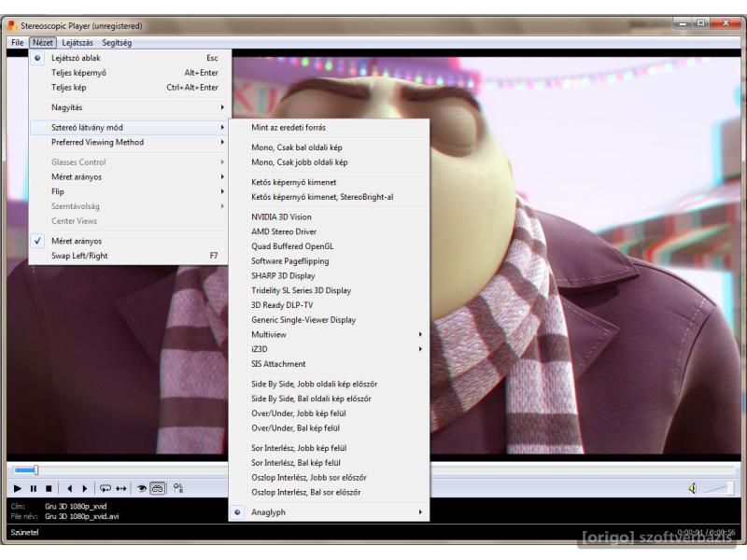Open the Multiview submenu
The height and width of the screenshot is (560, 747).
pos(329,335)
